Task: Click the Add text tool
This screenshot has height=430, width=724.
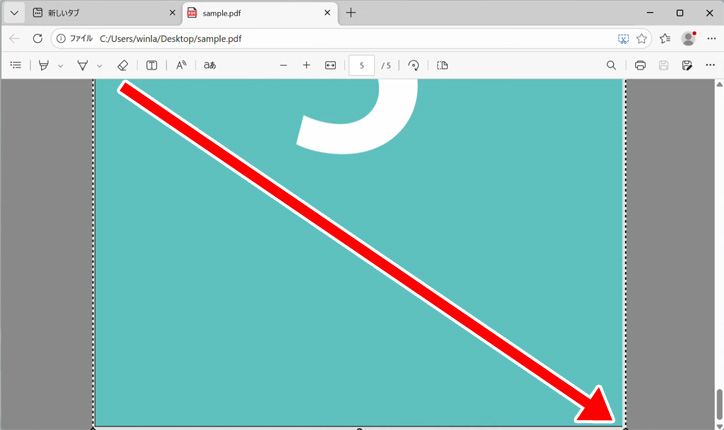Action: click(x=152, y=65)
